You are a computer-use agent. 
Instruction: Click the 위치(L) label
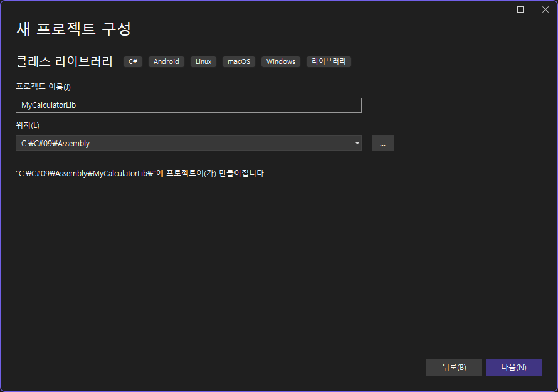click(x=28, y=125)
